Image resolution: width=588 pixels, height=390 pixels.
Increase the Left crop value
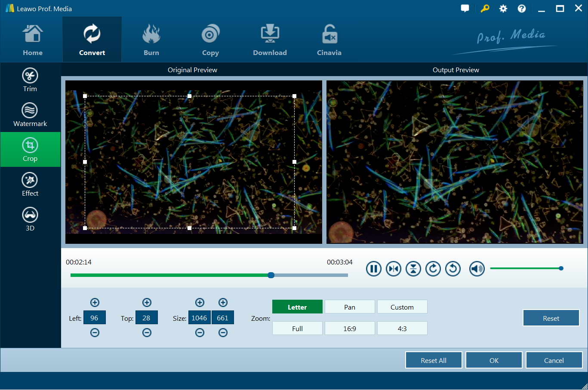click(95, 302)
